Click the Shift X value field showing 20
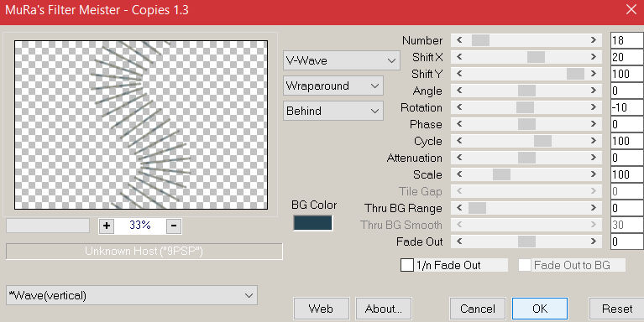The image size is (644, 322). point(627,57)
